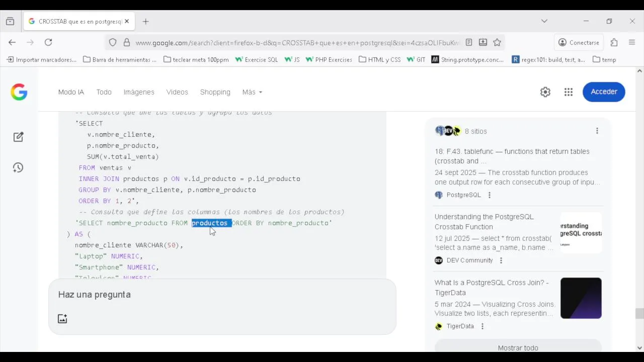Click the TigerData article thumbnail
This screenshot has height=362, width=644.
click(581, 298)
